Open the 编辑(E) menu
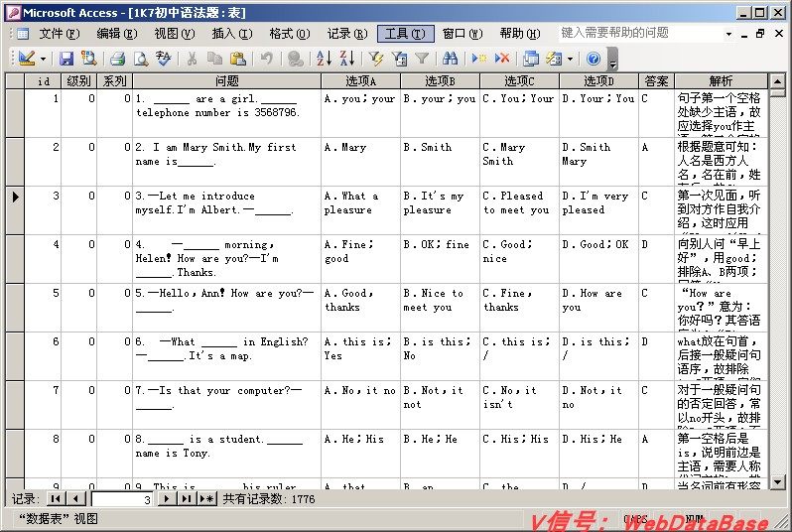The height and width of the screenshot is (532, 792). tap(117, 34)
